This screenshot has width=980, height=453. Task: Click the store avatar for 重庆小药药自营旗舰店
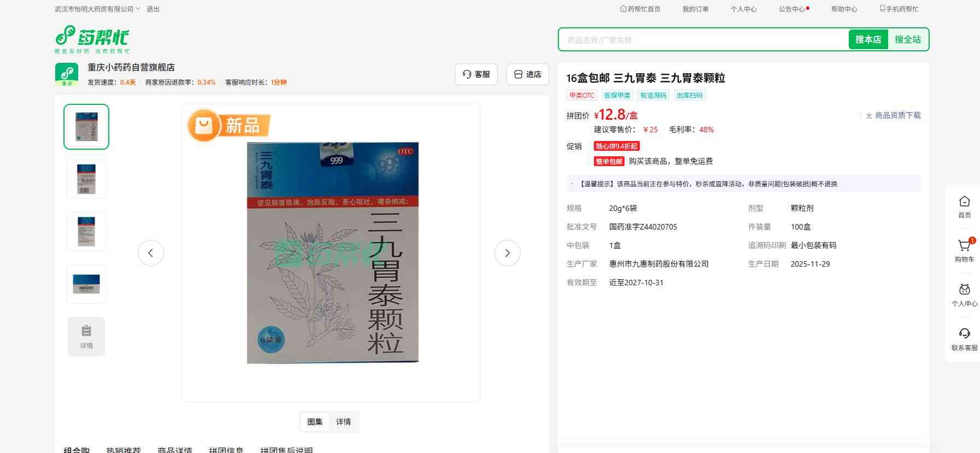[x=67, y=74]
